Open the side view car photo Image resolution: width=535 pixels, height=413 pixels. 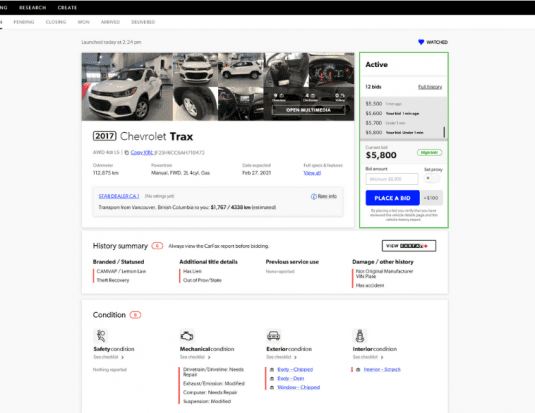(x=241, y=70)
